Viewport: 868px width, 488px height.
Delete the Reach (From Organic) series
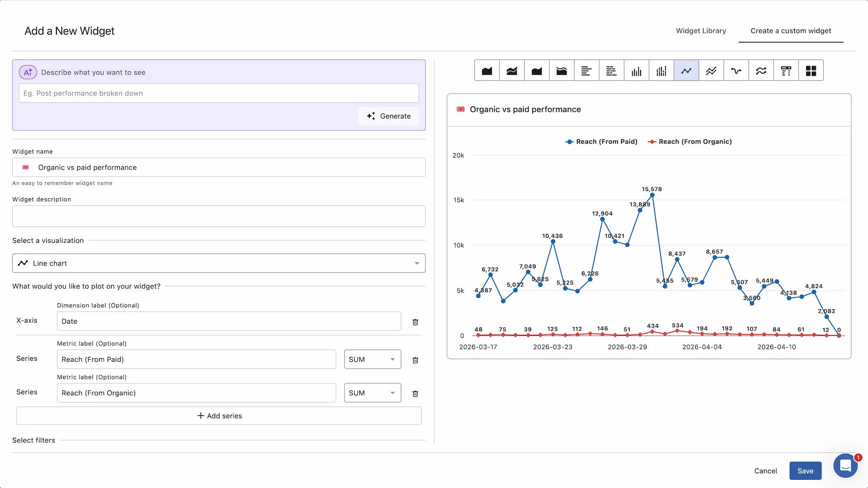click(415, 393)
